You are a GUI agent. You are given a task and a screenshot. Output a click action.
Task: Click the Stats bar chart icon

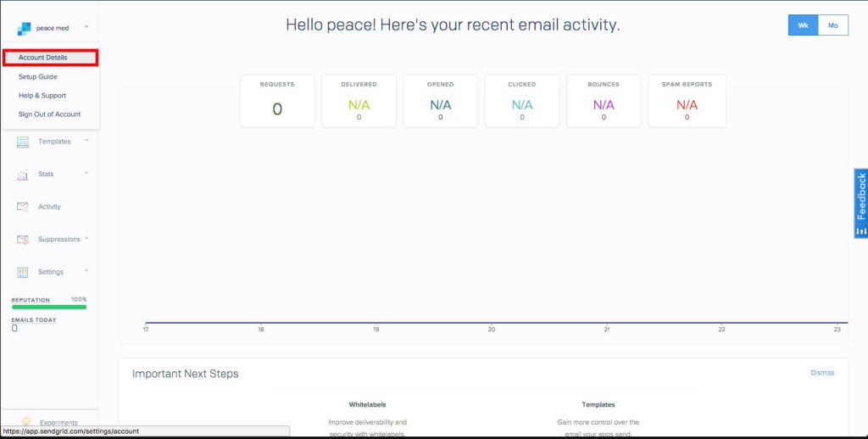pos(23,175)
